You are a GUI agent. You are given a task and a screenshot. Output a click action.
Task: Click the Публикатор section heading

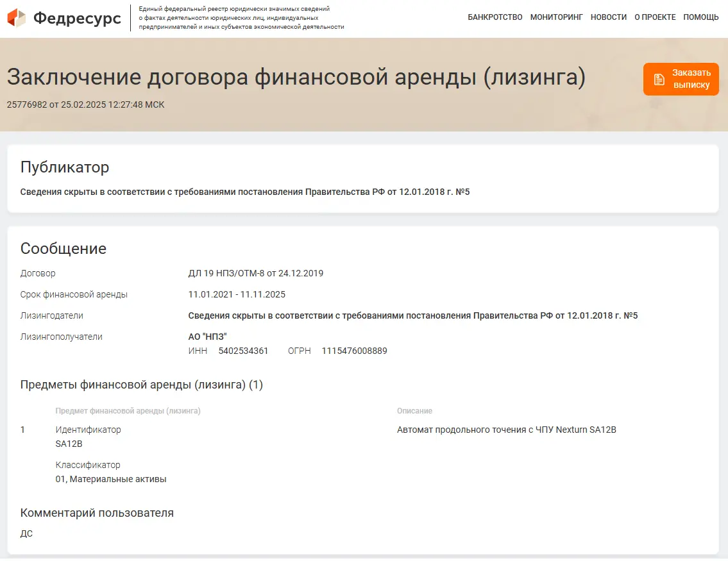(65, 167)
